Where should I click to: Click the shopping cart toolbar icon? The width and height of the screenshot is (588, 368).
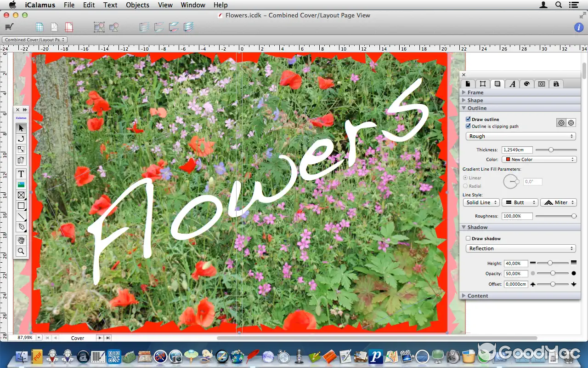point(9,27)
